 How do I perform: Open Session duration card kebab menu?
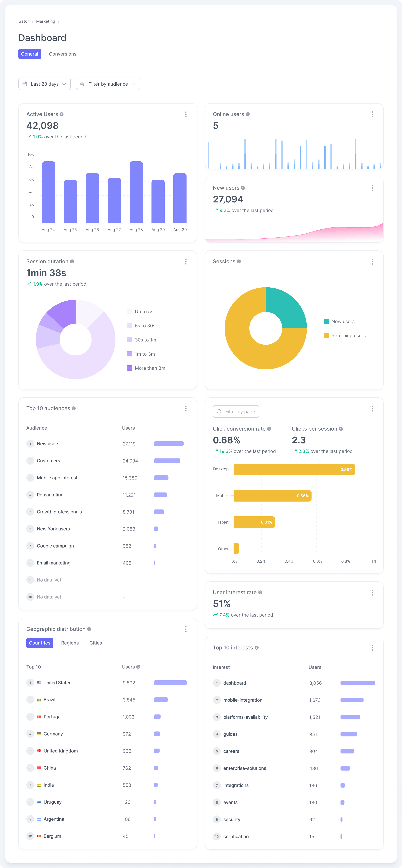click(x=186, y=261)
